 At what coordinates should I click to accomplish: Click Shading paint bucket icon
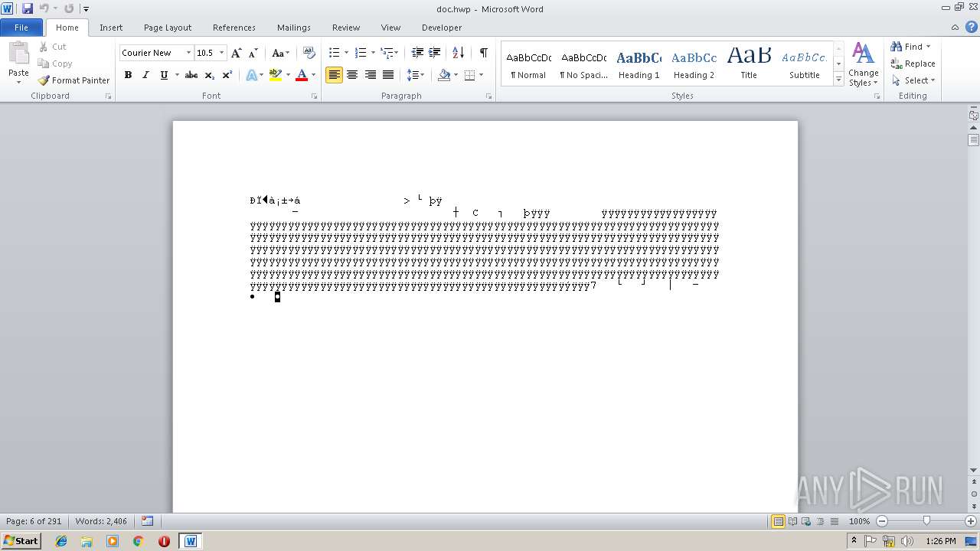(444, 75)
